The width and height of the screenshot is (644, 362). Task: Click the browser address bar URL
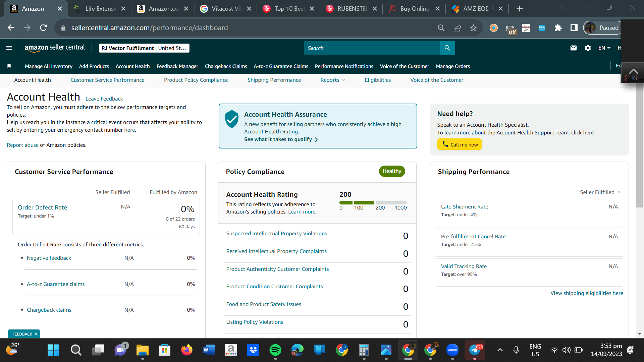coord(150,28)
